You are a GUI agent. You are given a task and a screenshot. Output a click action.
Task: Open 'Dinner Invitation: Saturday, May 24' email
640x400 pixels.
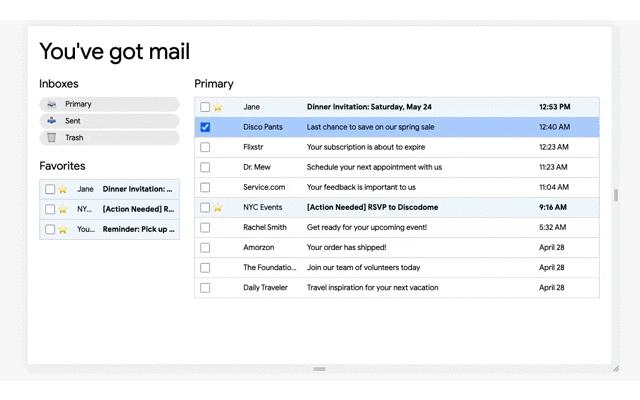pyautogui.click(x=369, y=107)
